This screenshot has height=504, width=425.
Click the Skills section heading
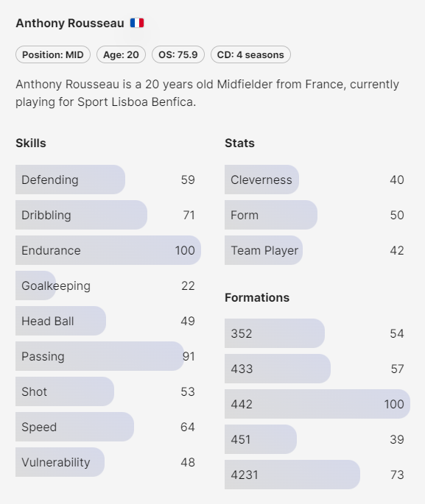[31, 143]
